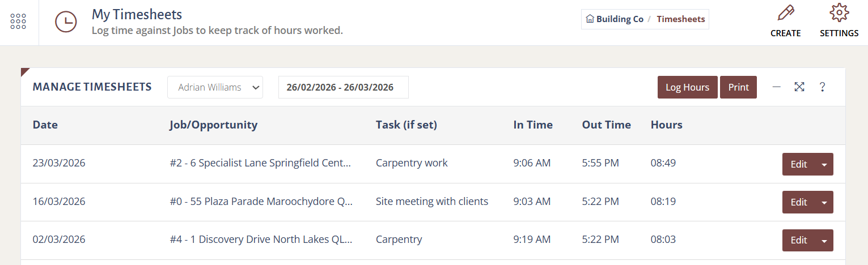This screenshot has height=265, width=868.
Task: Expand Edit options for 16/03/2026 entry
Action: (824, 202)
